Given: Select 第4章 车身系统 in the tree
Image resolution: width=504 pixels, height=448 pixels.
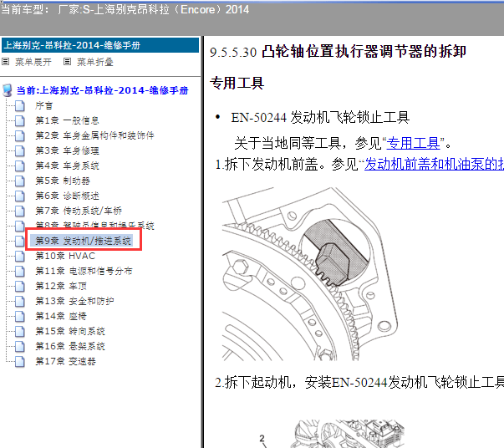Looking at the screenshot, I should click(67, 165).
